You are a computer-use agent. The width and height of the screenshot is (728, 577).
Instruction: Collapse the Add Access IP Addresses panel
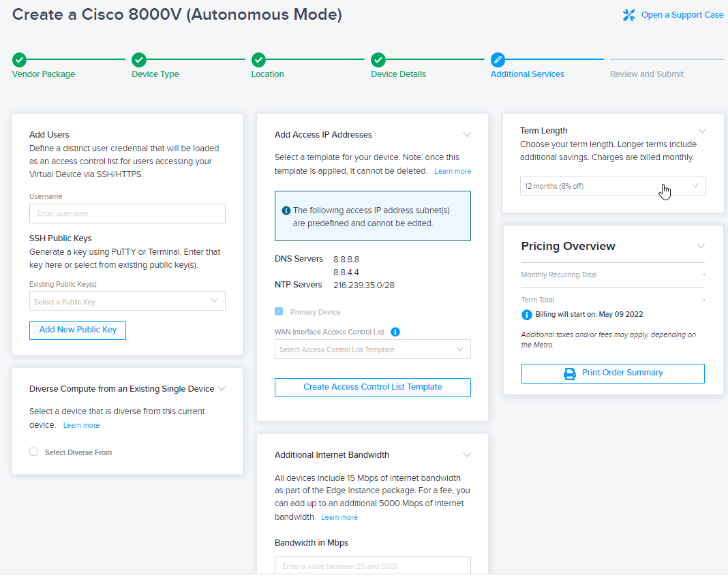[x=467, y=134]
